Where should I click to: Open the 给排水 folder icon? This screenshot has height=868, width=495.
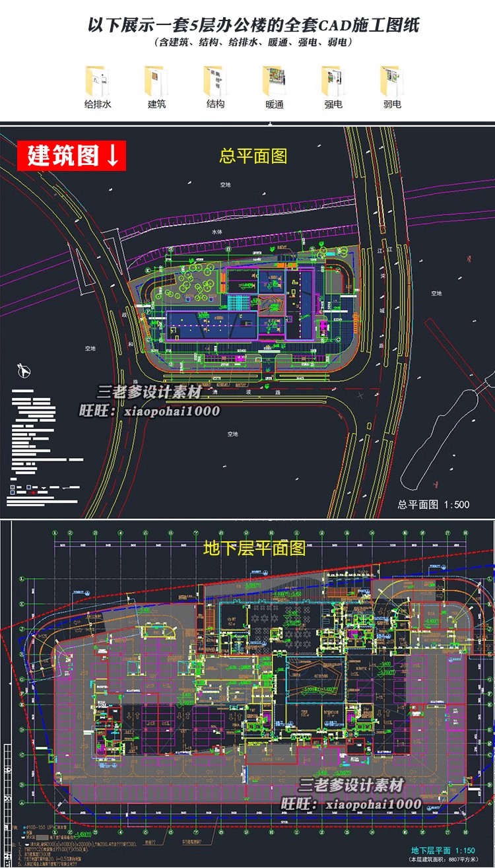click(x=97, y=81)
